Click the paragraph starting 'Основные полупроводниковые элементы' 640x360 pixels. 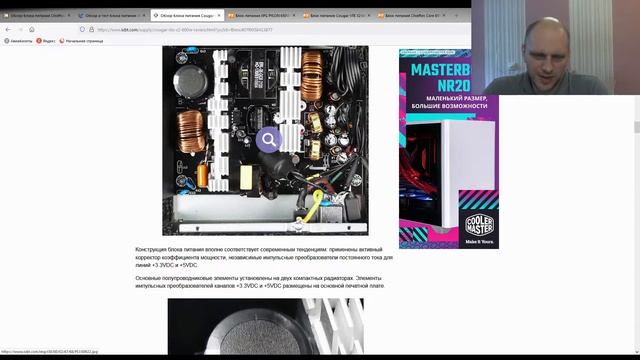(x=260, y=282)
